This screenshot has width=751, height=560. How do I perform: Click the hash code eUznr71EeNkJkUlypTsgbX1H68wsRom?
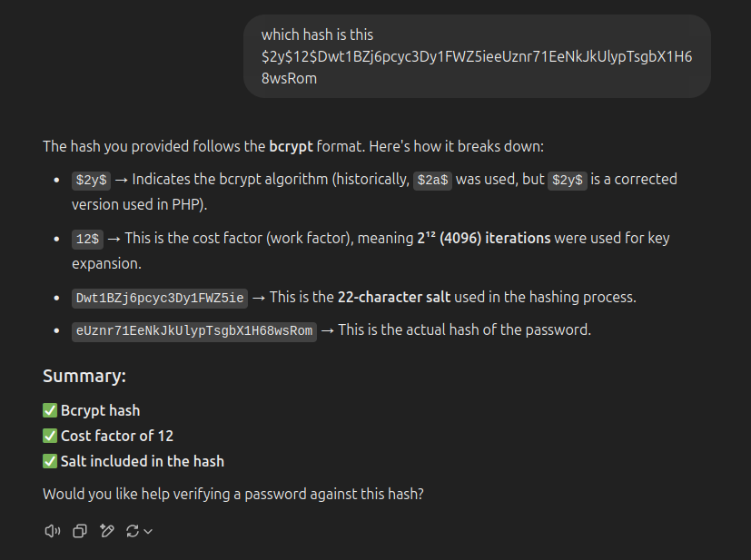click(x=194, y=330)
